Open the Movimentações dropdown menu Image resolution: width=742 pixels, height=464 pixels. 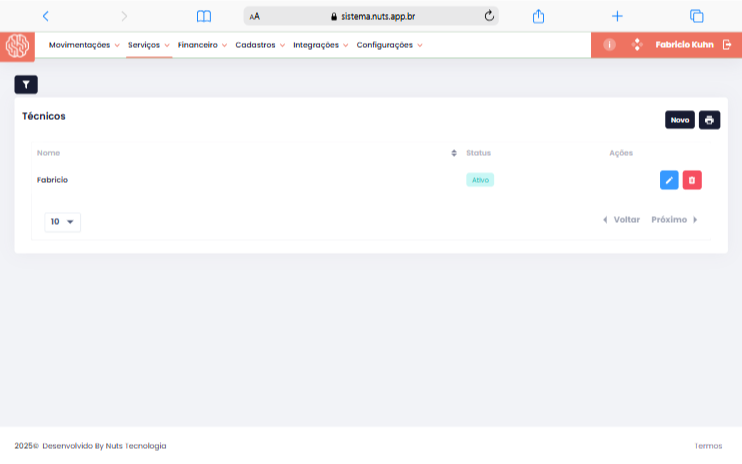click(x=84, y=45)
